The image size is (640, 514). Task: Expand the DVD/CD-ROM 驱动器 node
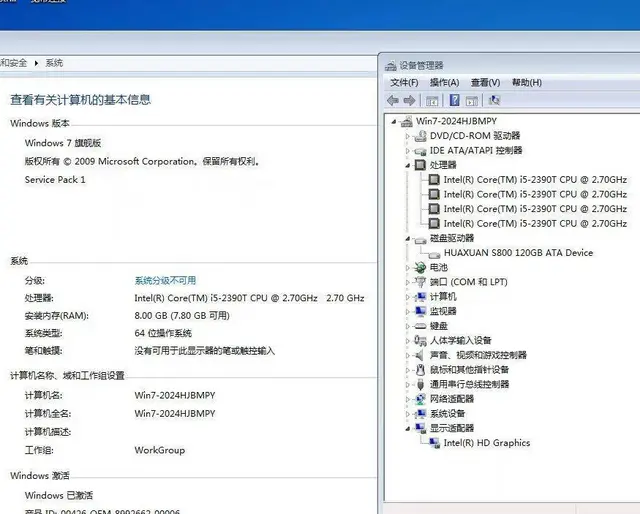pyautogui.click(x=407, y=136)
